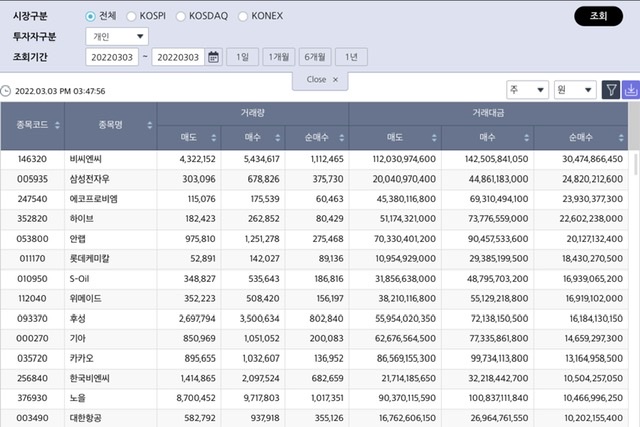The image size is (640, 427).
Task: Sort the 거래량 순매수 column
Action: point(342,137)
